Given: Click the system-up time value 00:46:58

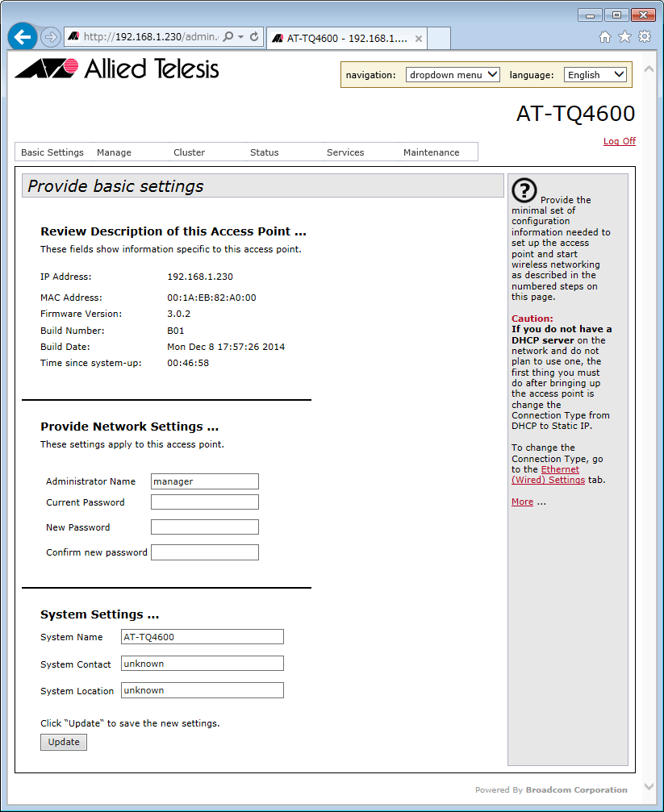Looking at the screenshot, I should (188, 363).
